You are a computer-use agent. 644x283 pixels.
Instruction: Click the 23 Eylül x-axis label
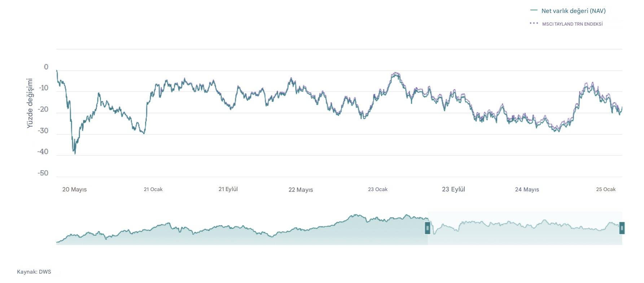[x=453, y=189]
